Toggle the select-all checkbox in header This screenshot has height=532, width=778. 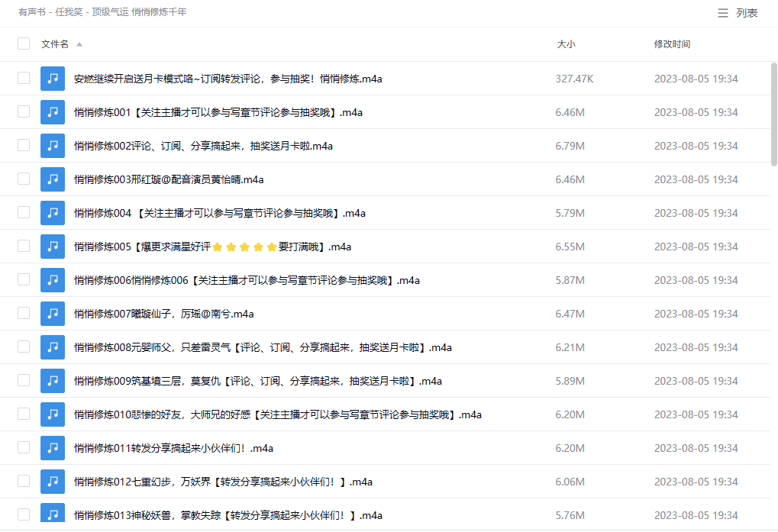coord(24,44)
